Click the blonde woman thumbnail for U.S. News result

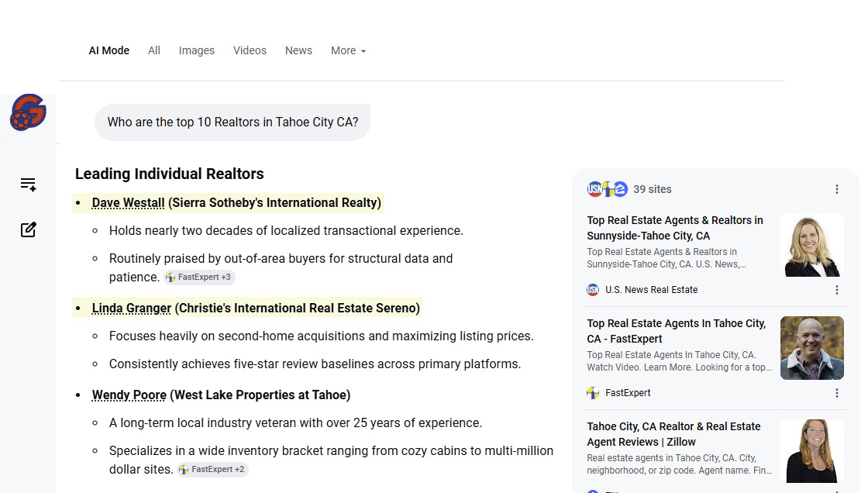(x=812, y=245)
